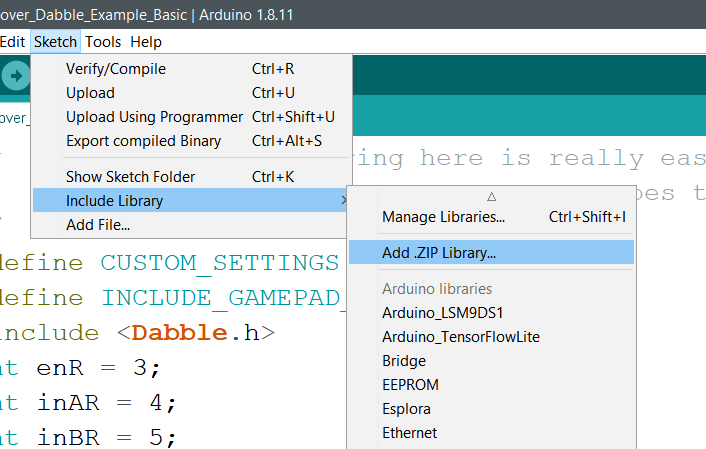Include the Arduino_TensorFlowLite library

pyautogui.click(x=492, y=337)
